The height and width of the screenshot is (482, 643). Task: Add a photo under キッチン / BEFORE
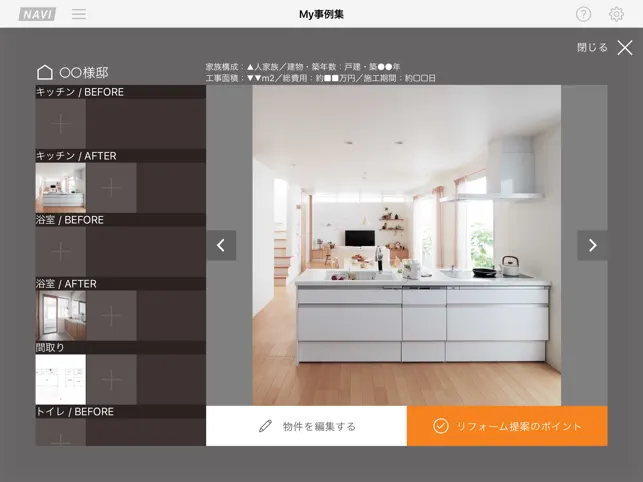pyautogui.click(x=61, y=124)
